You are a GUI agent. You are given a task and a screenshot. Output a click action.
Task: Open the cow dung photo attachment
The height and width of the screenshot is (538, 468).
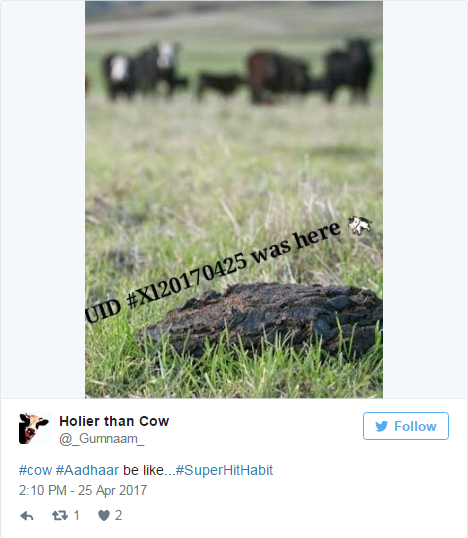tap(234, 199)
